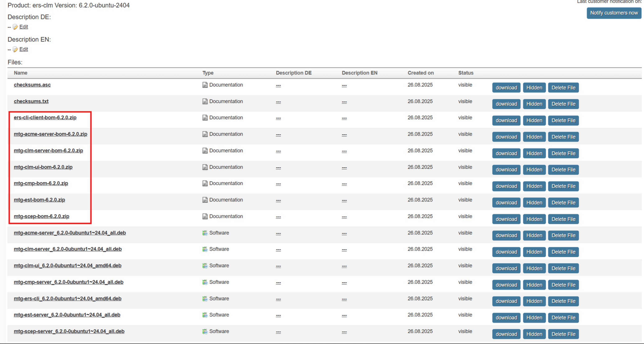Click the edit pencil icon under Description DE

point(15,27)
